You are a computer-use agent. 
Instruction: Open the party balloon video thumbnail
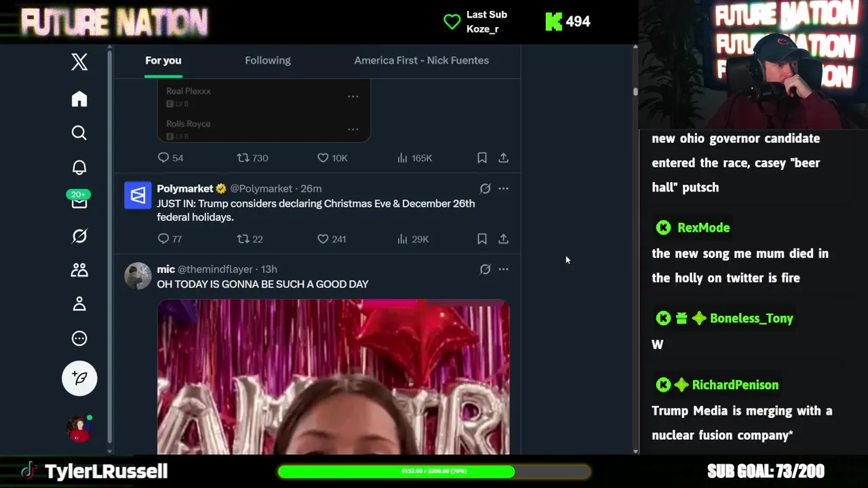pyautogui.click(x=333, y=377)
